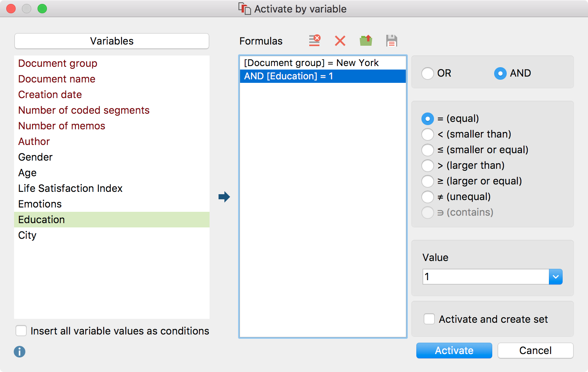Screen dimensions: 588x372
Task: Select Age variable
Action: click(x=112, y=173)
